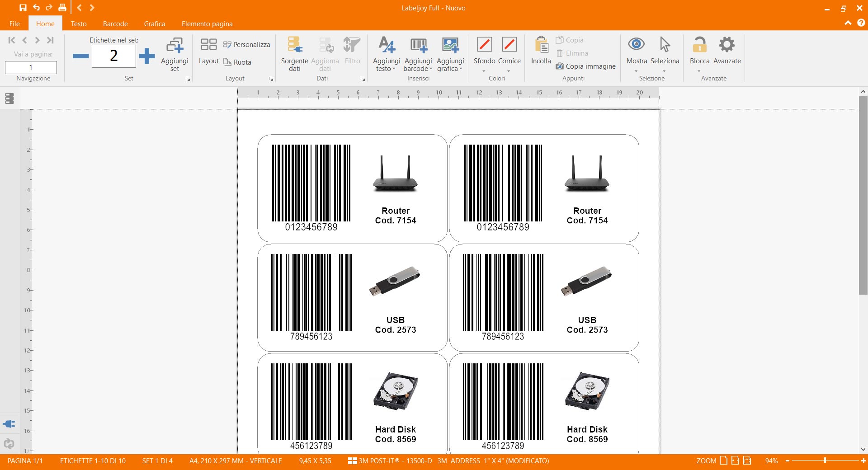The image size is (868, 470).
Task: Switch to Elemento pagina tab
Action: click(207, 23)
